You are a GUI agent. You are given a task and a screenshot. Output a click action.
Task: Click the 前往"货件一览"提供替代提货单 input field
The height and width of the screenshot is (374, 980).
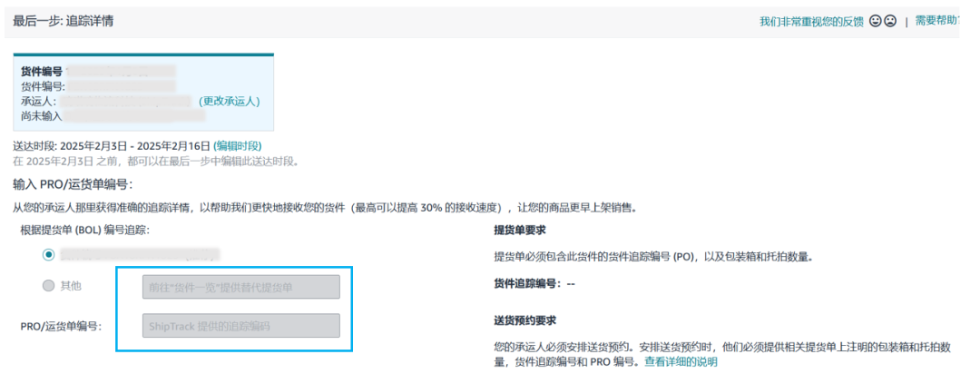click(241, 287)
